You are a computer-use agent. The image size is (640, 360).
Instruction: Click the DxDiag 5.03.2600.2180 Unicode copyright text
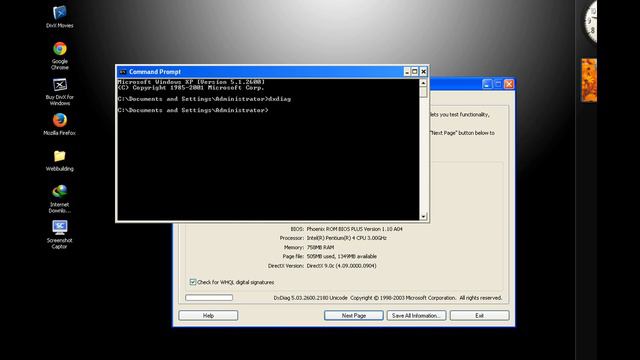coord(388,298)
